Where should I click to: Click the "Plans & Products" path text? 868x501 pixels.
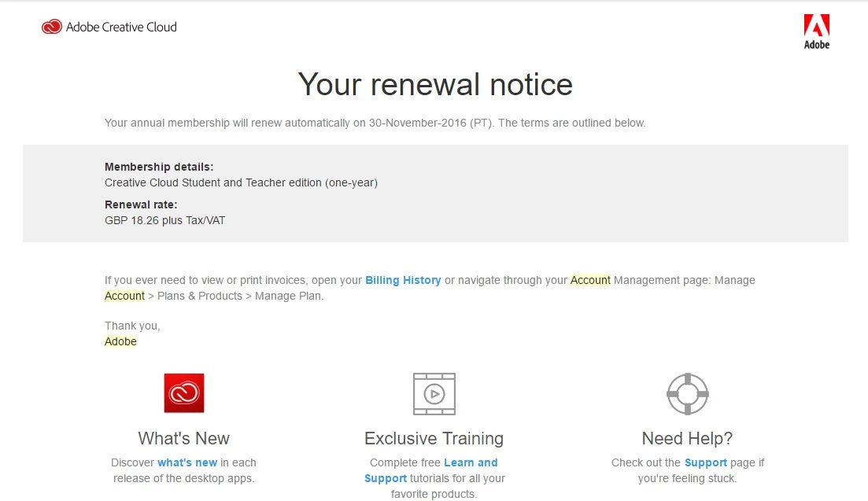(x=200, y=296)
